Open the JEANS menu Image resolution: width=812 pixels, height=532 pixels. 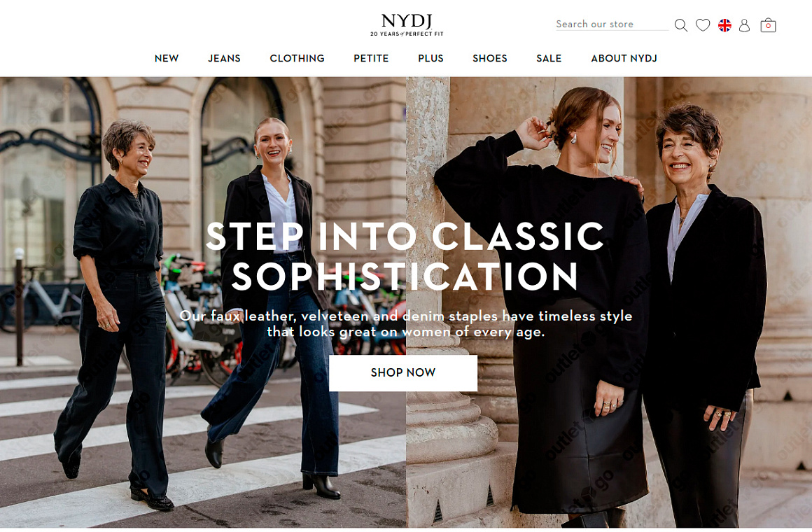pyautogui.click(x=224, y=59)
